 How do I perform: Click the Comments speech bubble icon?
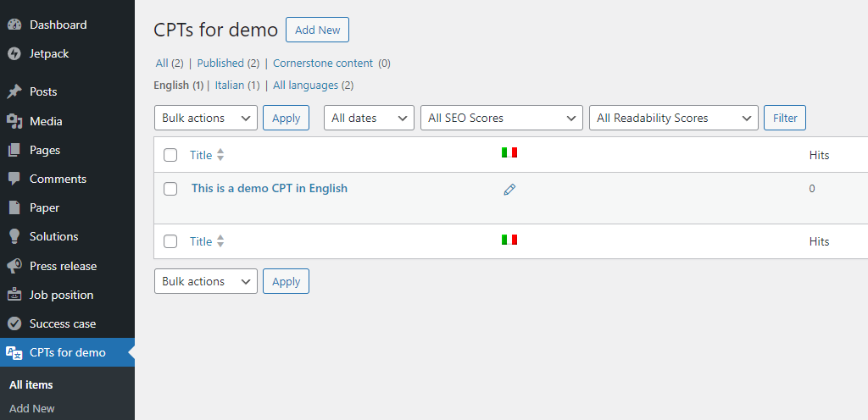(14, 179)
